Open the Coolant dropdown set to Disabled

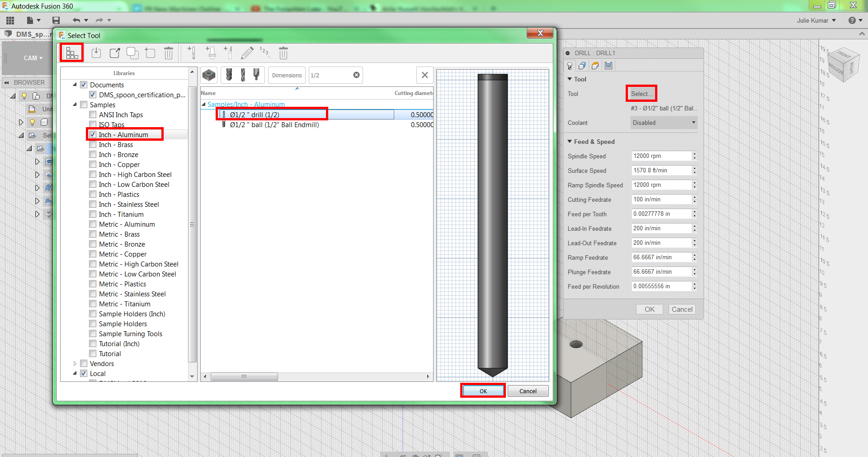coord(664,123)
